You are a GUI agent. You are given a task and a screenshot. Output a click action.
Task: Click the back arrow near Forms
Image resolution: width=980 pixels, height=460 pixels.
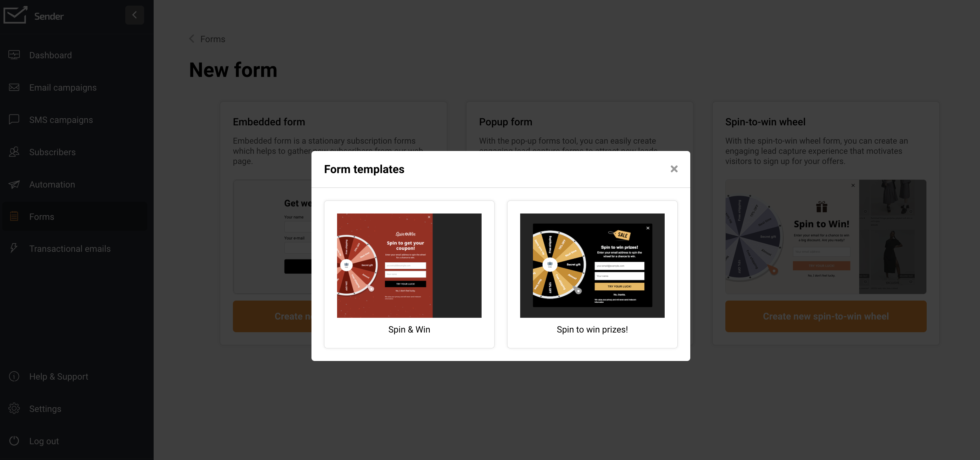tap(192, 39)
